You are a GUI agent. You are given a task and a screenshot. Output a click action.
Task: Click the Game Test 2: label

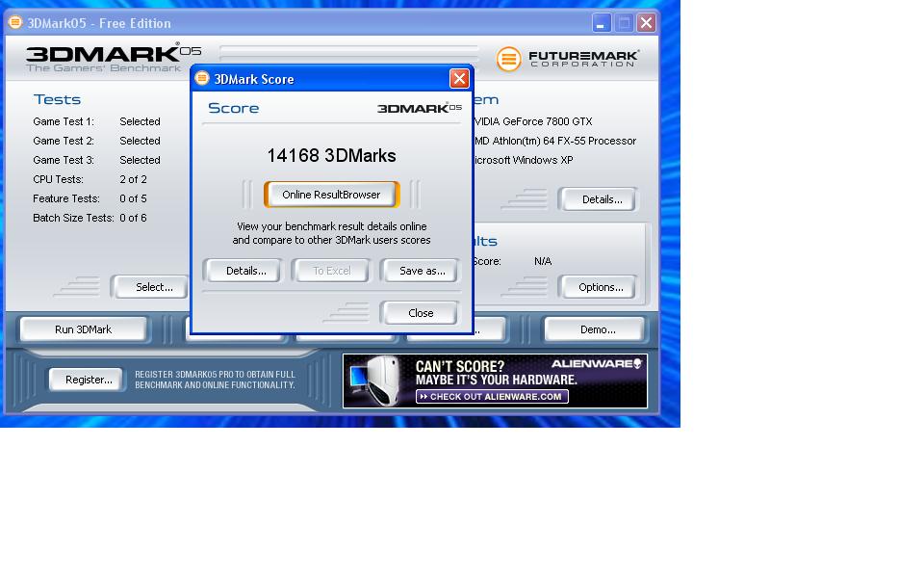click(x=64, y=141)
